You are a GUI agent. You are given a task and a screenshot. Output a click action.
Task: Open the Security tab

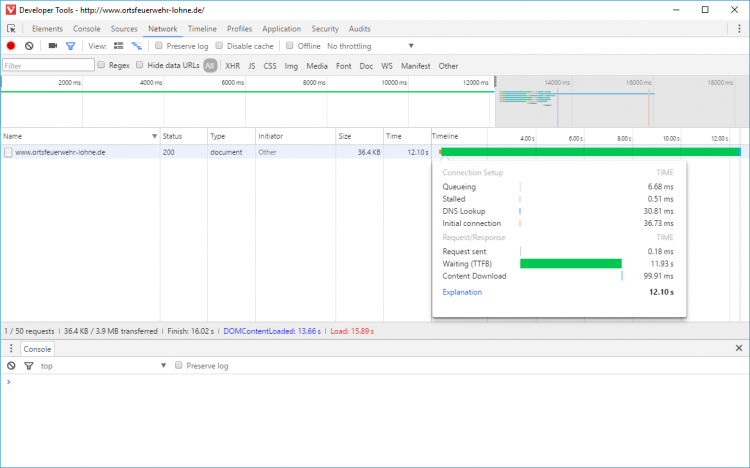[325, 29]
